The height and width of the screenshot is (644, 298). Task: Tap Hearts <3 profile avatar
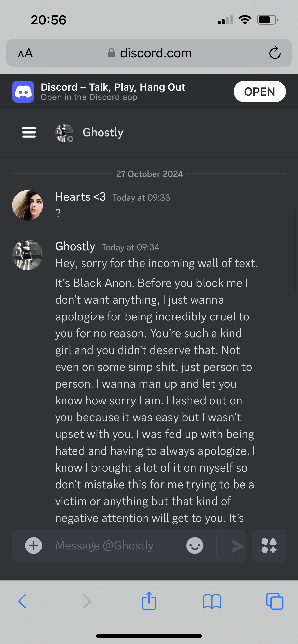[28, 205]
